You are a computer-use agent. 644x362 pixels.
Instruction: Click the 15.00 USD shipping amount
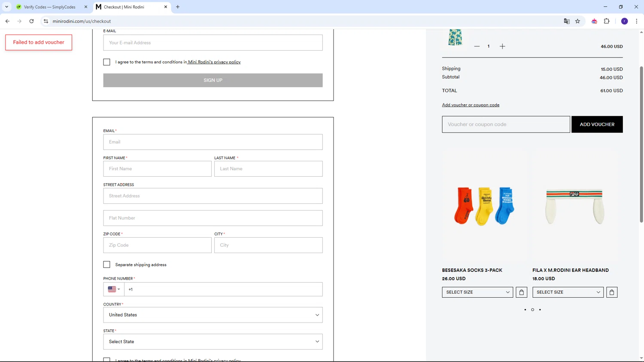coord(611,69)
